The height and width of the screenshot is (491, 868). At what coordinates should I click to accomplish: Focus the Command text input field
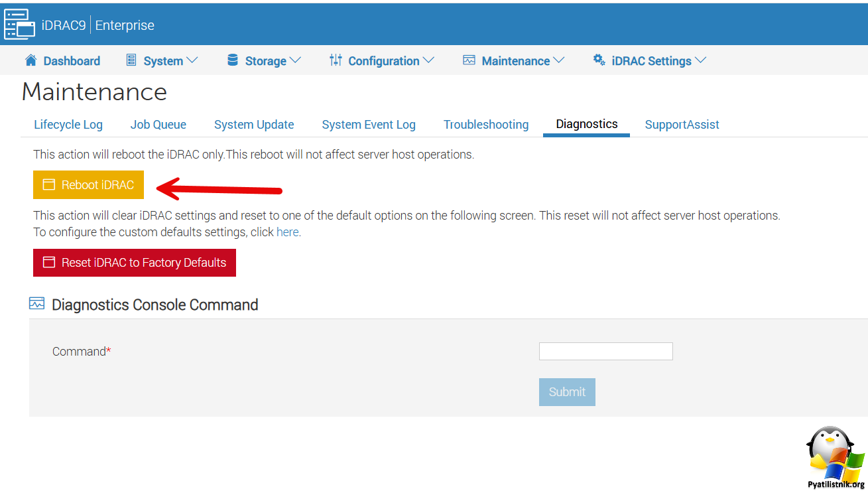click(605, 351)
